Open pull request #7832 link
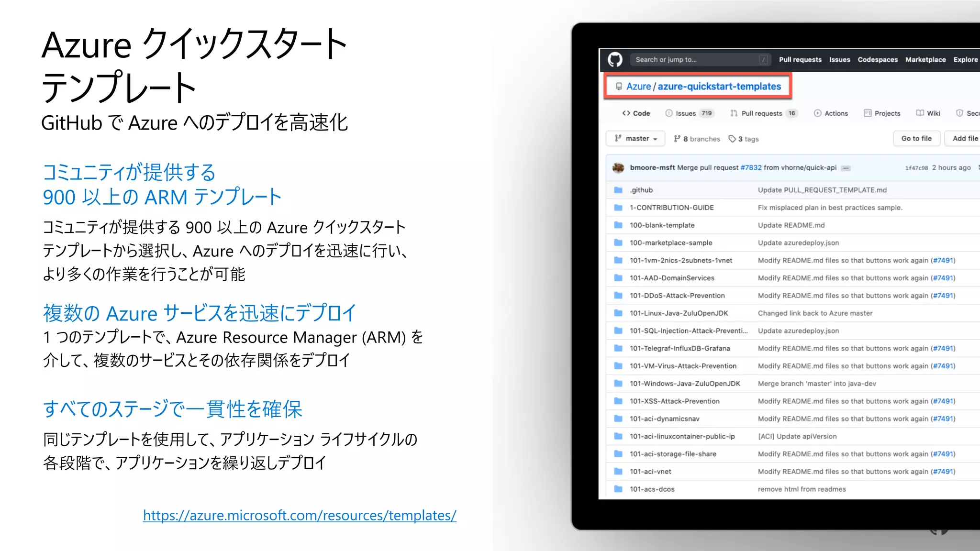The height and width of the screenshot is (551, 980). pyautogui.click(x=751, y=168)
